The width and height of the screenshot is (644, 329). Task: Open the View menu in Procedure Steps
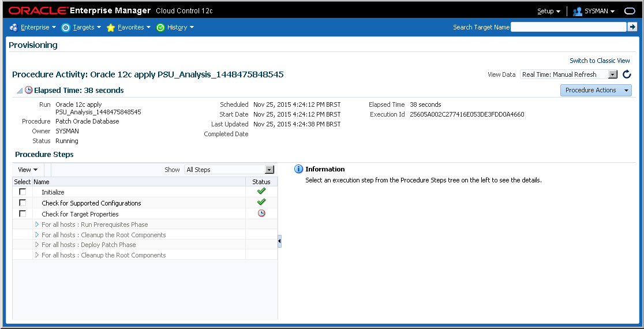28,170
